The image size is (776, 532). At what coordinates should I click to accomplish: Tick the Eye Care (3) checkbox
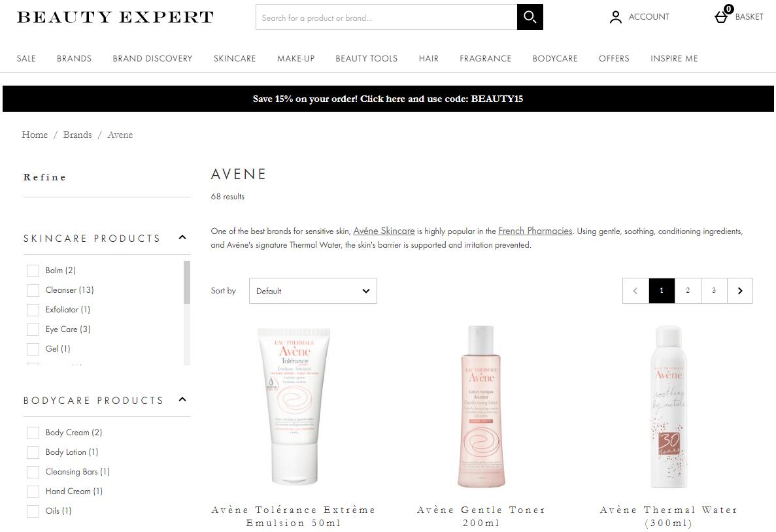click(x=33, y=329)
